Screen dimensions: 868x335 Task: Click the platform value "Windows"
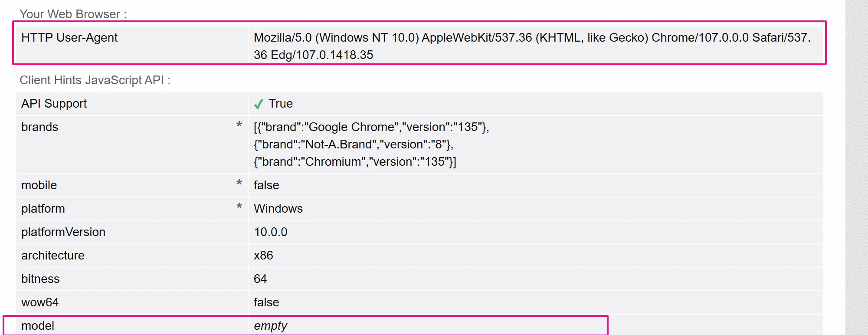pos(278,209)
